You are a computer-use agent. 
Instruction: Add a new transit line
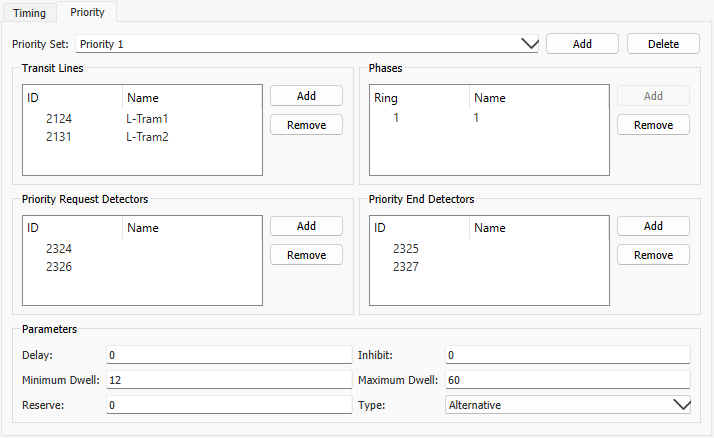click(306, 96)
